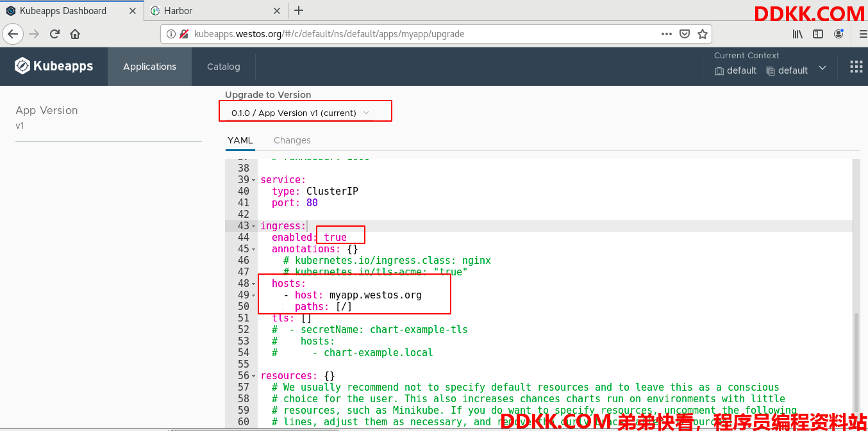
Task: Open a new browser tab
Action: tap(299, 10)
